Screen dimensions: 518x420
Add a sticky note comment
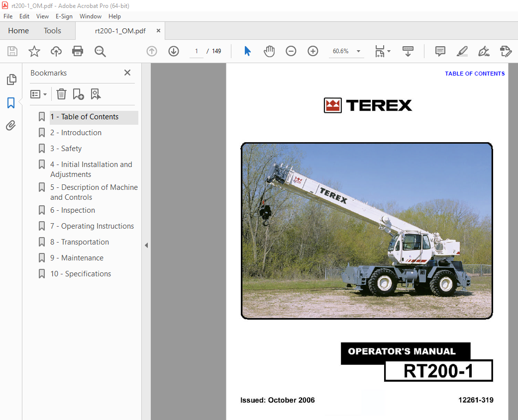440,51
